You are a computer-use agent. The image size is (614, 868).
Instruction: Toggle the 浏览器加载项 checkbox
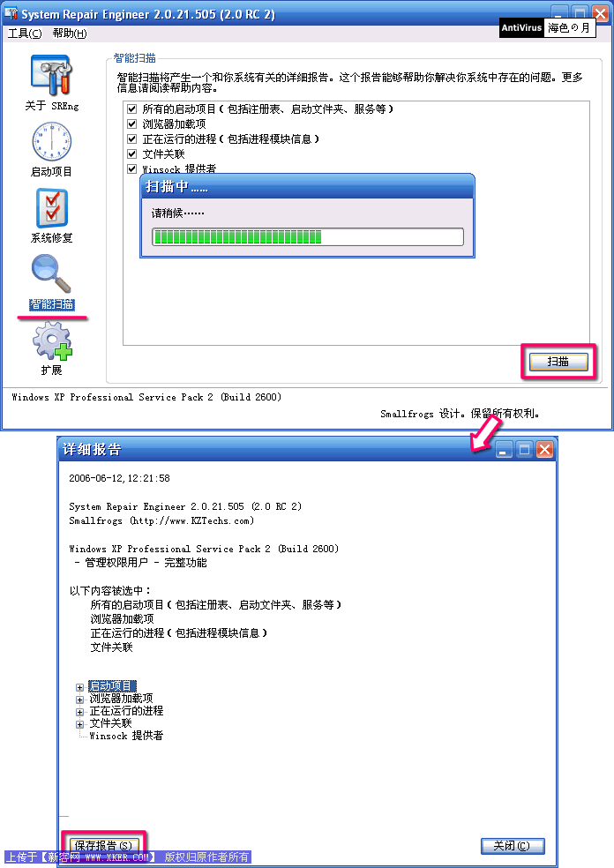tap(131, 124)
